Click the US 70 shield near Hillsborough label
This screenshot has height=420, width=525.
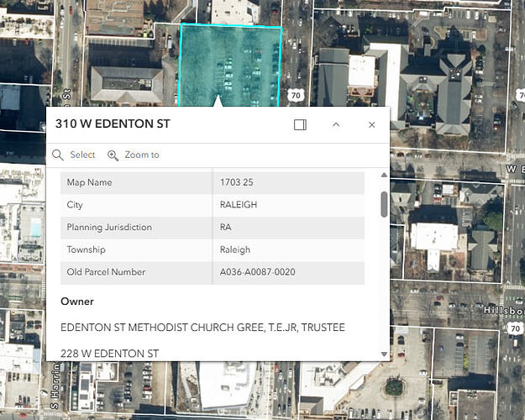point(515,328)
